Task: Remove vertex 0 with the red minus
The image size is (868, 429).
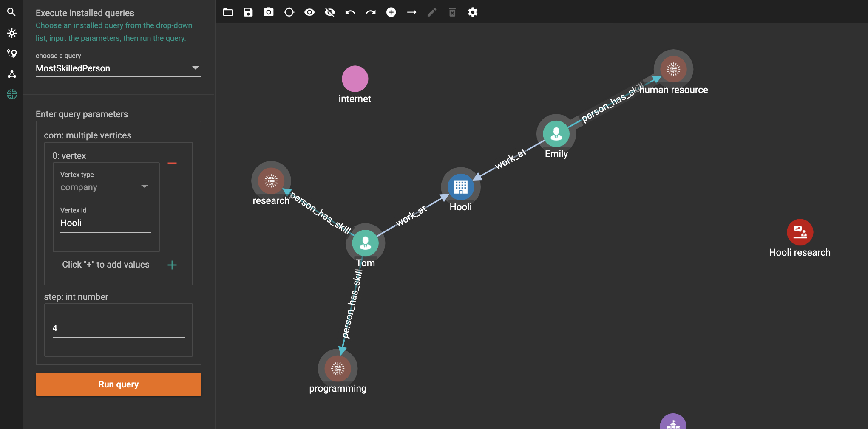Action: [x=172, y=163]
